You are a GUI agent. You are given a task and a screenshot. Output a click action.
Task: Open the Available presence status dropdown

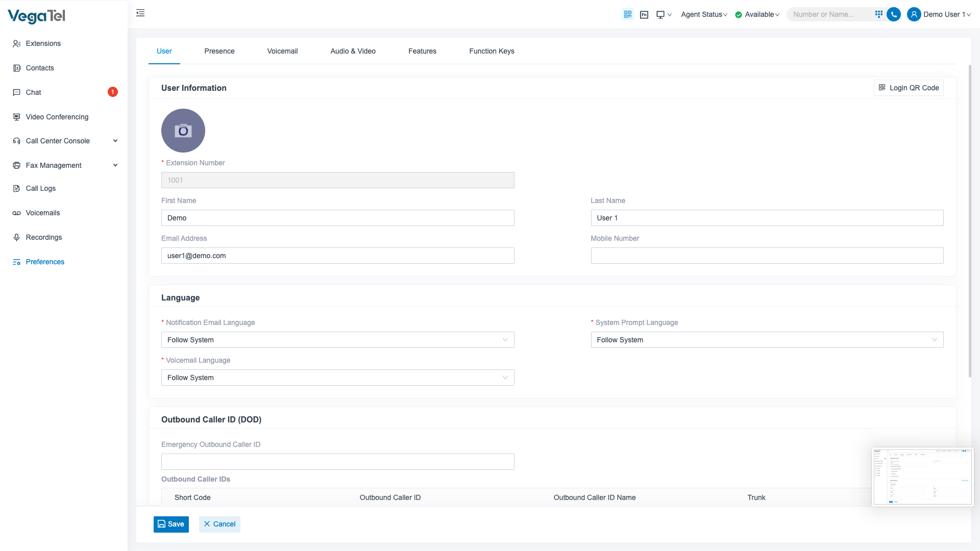[x=757, y=14]
